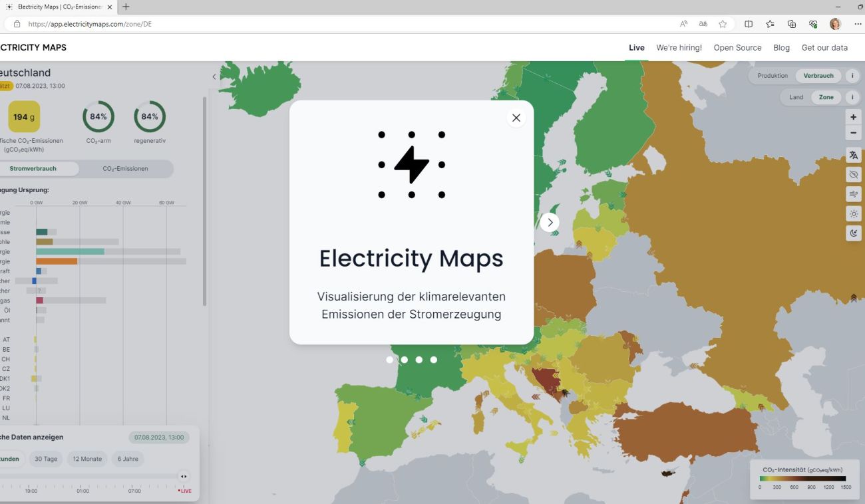Click the AT exchange row label
This screenshot has height=504, width=865.
[6, 340]
